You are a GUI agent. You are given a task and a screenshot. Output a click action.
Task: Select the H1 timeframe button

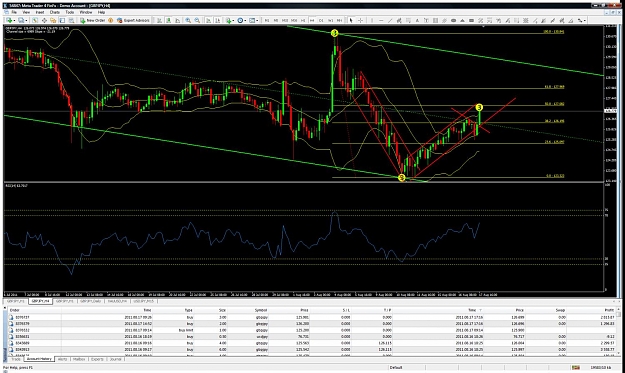pyautogui.click(x=303, y=20)
